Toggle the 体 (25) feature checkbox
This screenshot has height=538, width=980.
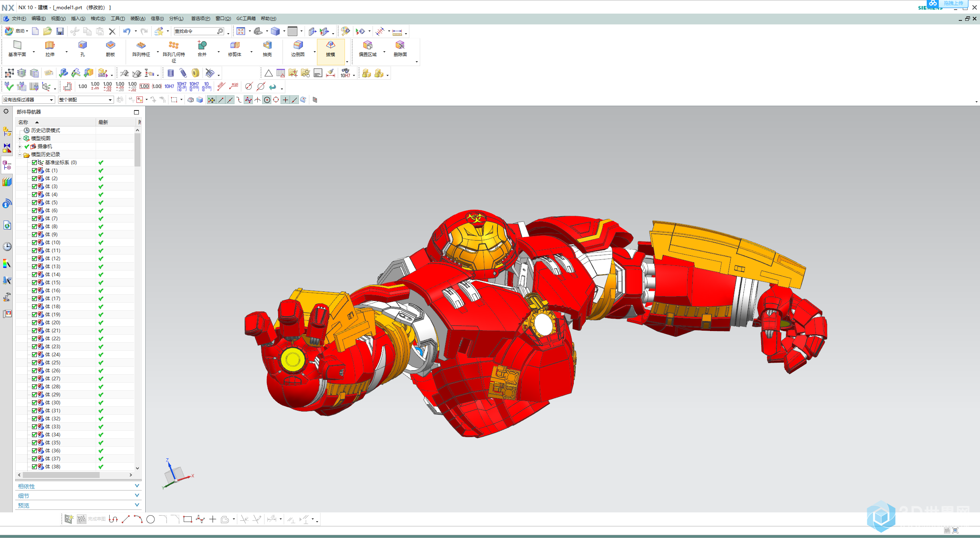click(x=34, y=363)
